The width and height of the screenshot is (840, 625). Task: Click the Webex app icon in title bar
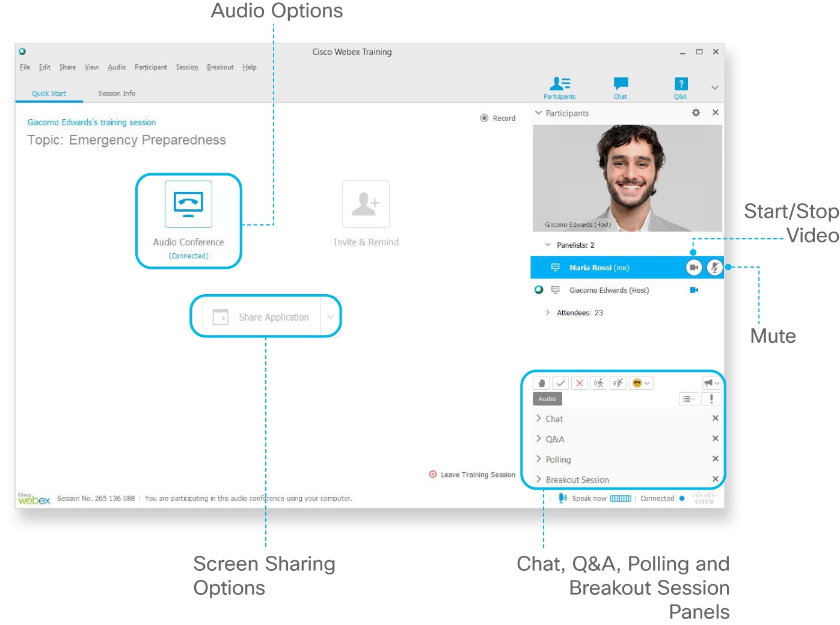(x=22, y=52)
